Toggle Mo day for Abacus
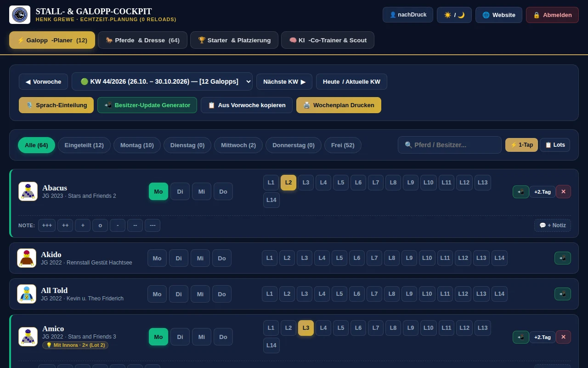Screen dimensions: 588x368 158,192
